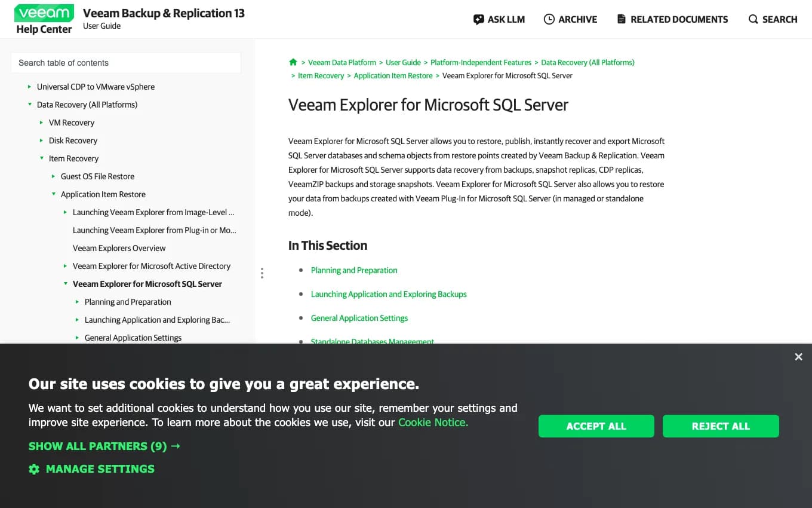Open RELATED DOCUMENTS in header

(x=673, y=19)
